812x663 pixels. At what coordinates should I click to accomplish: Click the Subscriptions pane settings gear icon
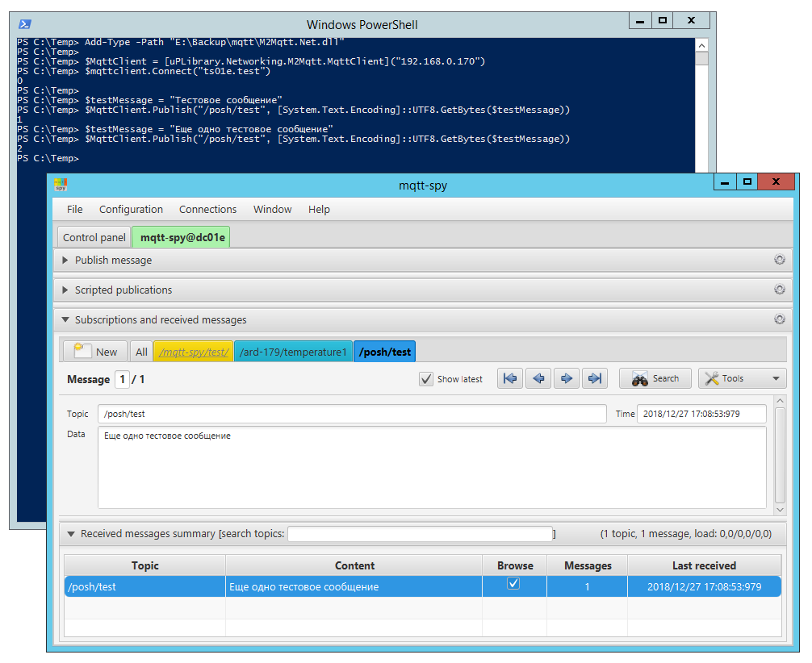tap(779, 319)
